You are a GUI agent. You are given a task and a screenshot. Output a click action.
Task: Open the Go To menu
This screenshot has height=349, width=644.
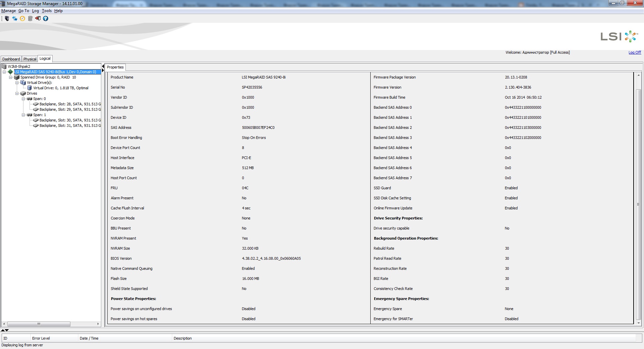coord(23,11)
